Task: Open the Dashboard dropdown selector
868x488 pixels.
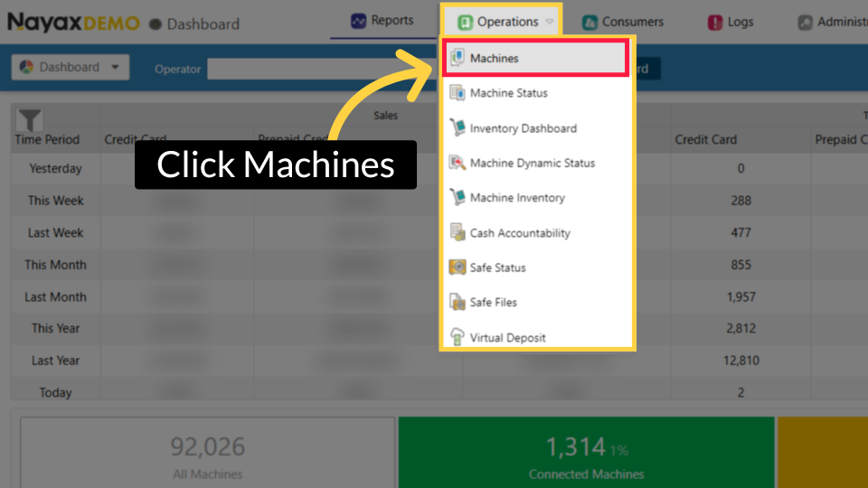Action: (x=71, y=68)
